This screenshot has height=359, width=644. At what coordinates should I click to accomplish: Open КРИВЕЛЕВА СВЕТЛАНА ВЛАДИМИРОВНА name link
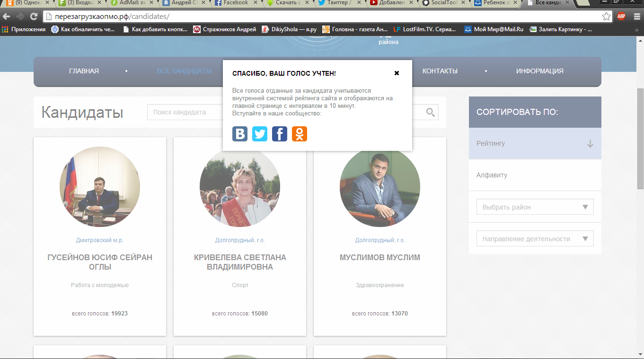coord(240,262)
